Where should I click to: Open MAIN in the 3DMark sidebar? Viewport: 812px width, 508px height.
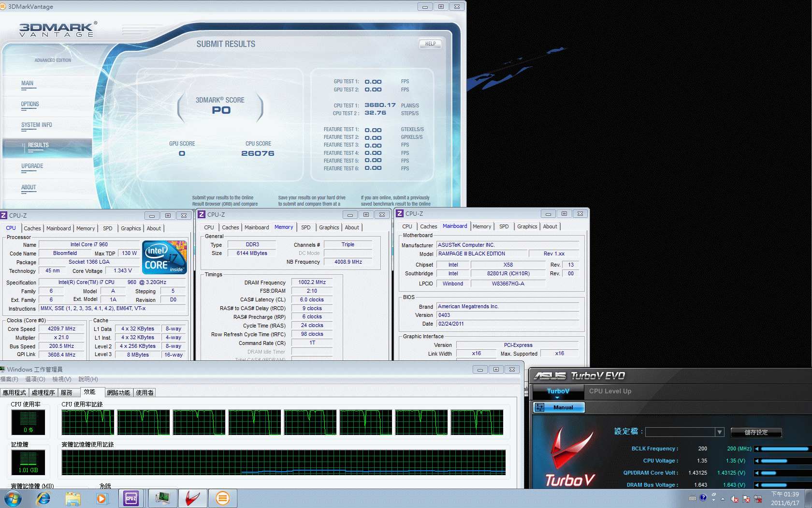coord(28,83)
